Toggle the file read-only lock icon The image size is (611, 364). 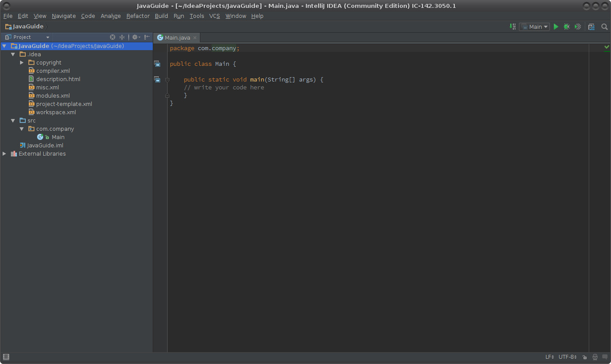584,357
